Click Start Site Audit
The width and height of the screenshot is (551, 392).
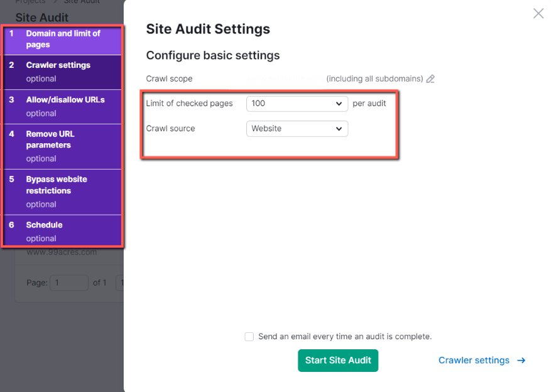(338, 361)
